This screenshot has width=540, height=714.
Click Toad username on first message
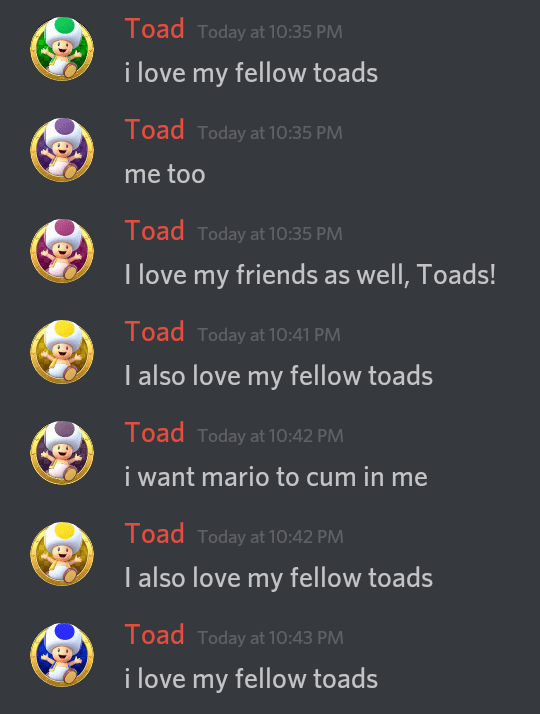(x=154, y=29)
